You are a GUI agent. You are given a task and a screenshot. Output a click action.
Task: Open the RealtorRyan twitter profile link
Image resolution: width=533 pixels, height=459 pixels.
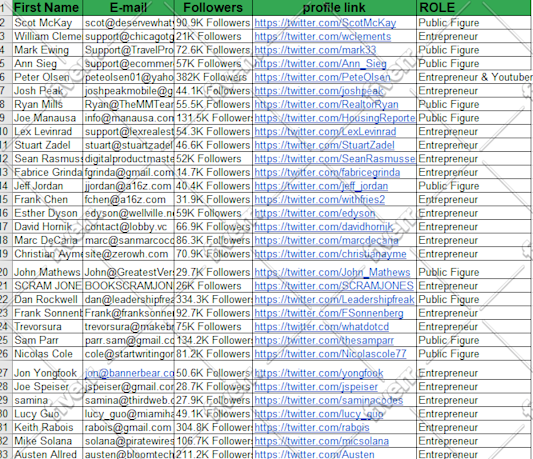(326, 104)
